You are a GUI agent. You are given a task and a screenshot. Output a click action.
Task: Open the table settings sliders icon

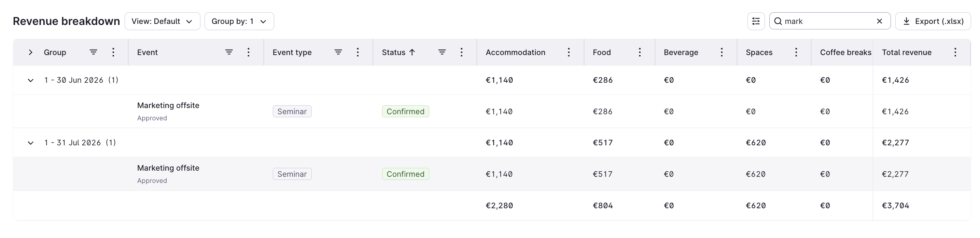click(756, 21)
